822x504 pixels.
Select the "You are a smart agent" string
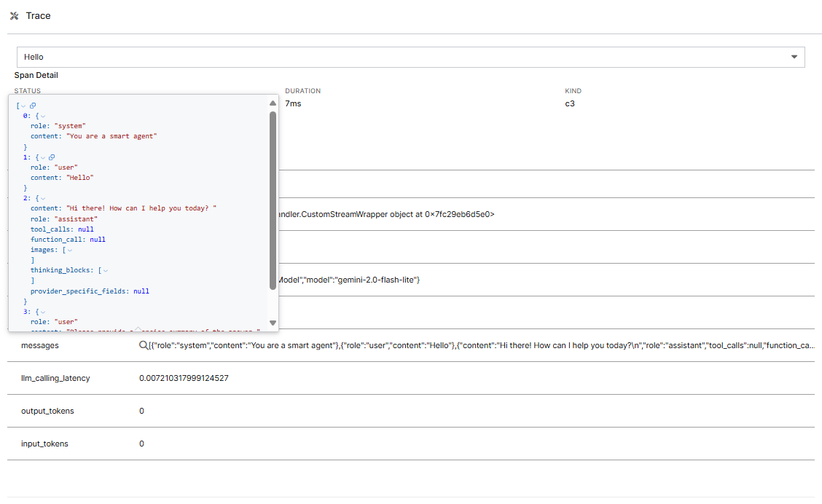111,136
